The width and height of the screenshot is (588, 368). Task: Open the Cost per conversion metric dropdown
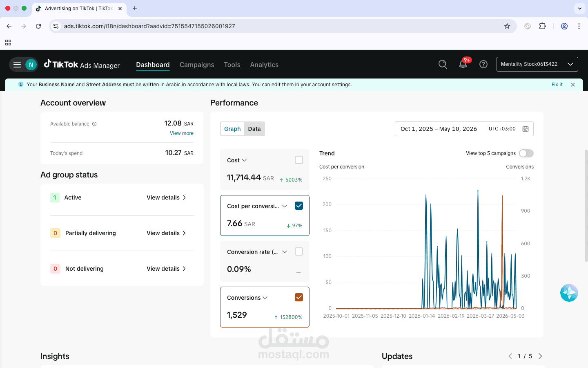pyautogui.click(x=285, y=206)
